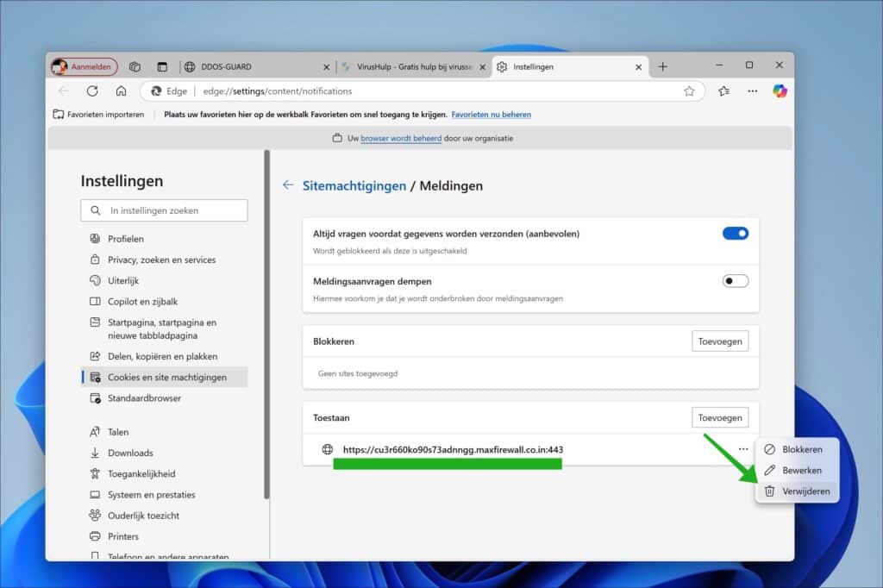
Task: Go to the home page icon
Action: pyautogui.click(x=121, y=91)
